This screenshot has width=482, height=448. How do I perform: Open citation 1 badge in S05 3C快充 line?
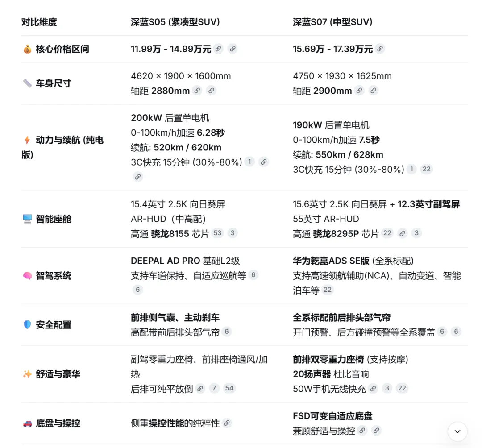click(x=249, y=162)
